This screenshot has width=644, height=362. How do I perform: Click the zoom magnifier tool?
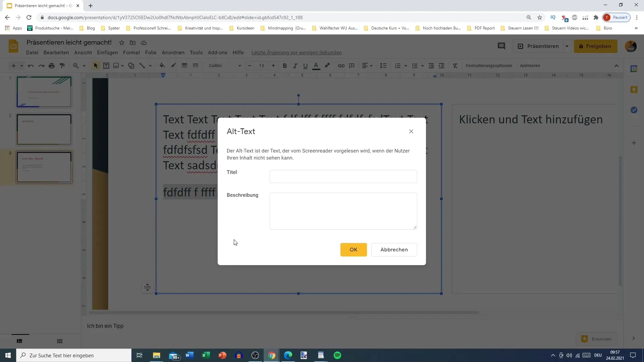(x=76, y=66)
